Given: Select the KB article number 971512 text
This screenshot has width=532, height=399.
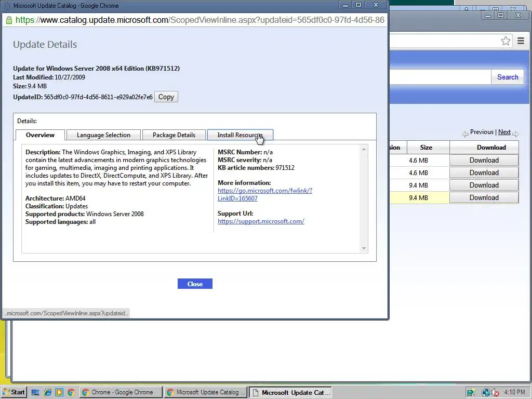Looking at the screenshot, I should (285, 168).
